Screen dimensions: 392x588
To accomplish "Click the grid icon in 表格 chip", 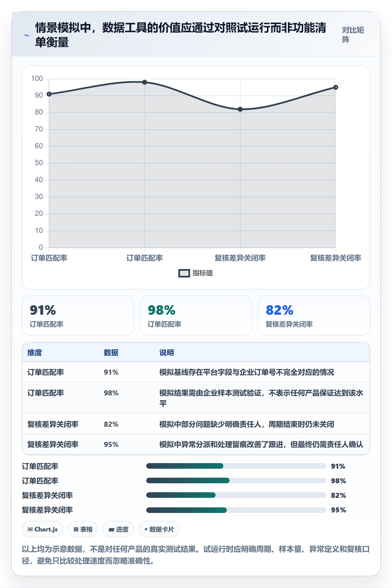I will point(76,529).
